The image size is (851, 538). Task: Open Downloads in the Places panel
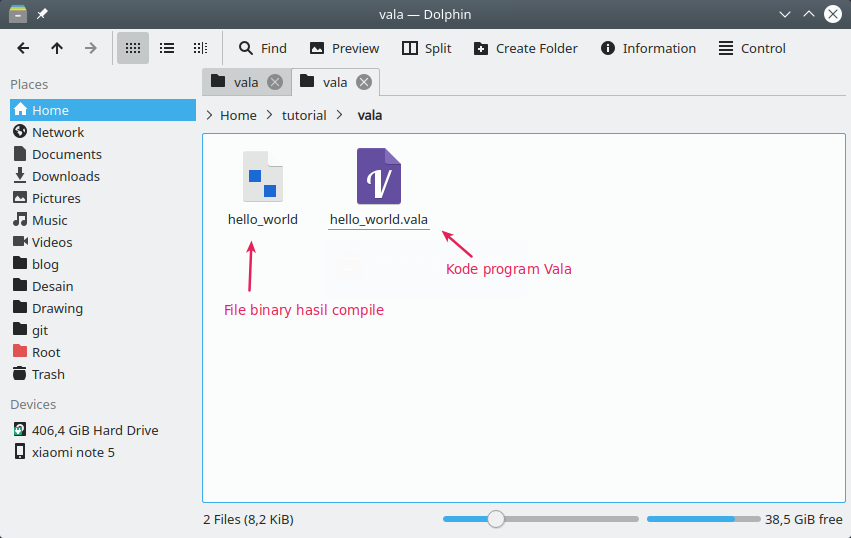65,176
